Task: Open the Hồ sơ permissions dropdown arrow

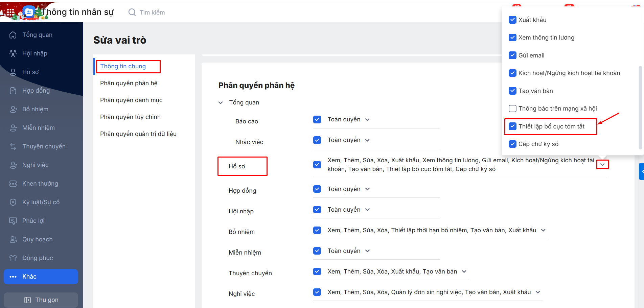Action: (602, 165)
